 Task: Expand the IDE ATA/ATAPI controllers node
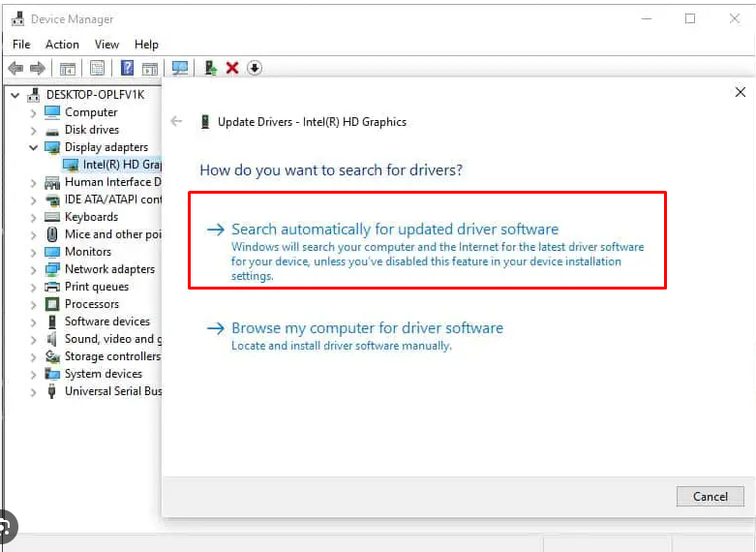pyautogui.click(x=33, y=200)
